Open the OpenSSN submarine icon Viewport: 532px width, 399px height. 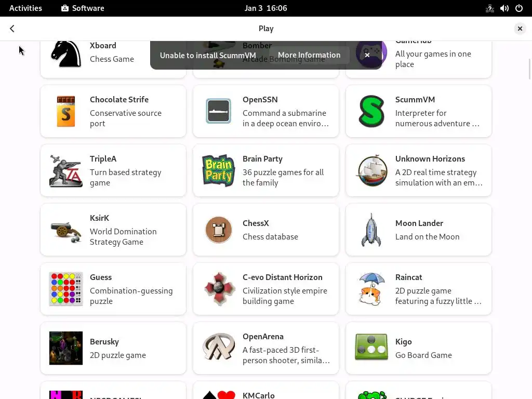click(219, 111)
